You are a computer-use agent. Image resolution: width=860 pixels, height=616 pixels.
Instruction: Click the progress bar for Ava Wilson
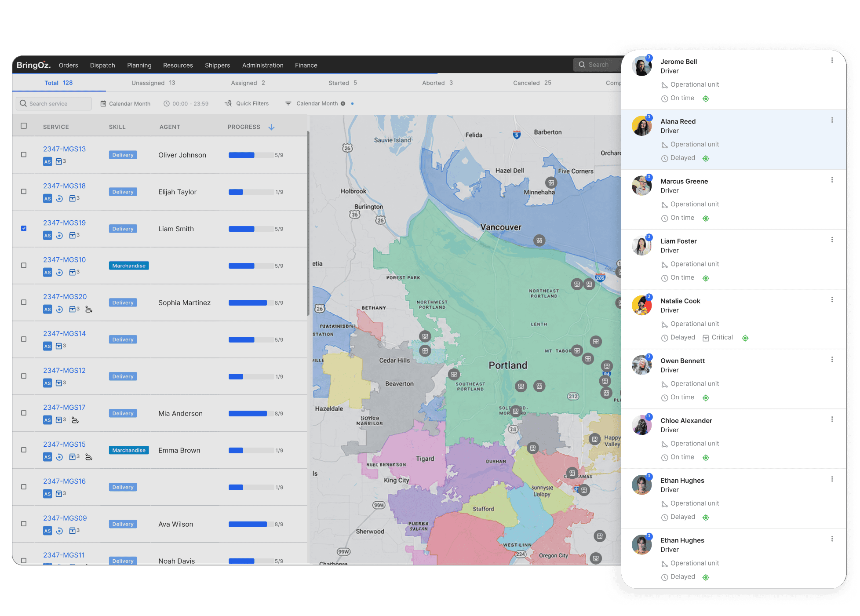(x=251, y=524)
